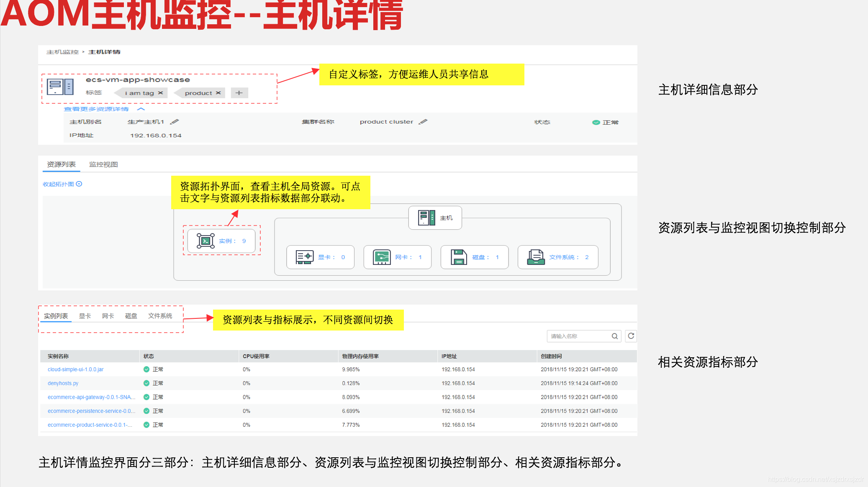Click the edit pencil next to 主机别名

[175, 122]
